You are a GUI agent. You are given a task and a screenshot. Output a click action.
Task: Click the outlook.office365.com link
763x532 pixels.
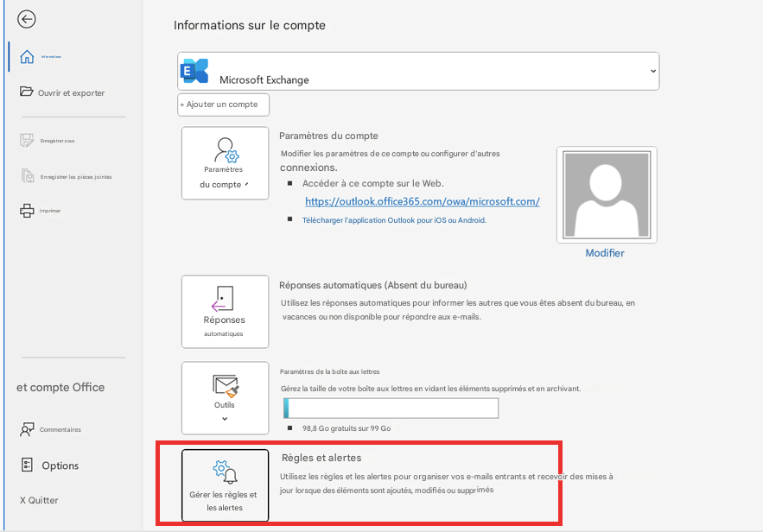[x=423, y=201]
